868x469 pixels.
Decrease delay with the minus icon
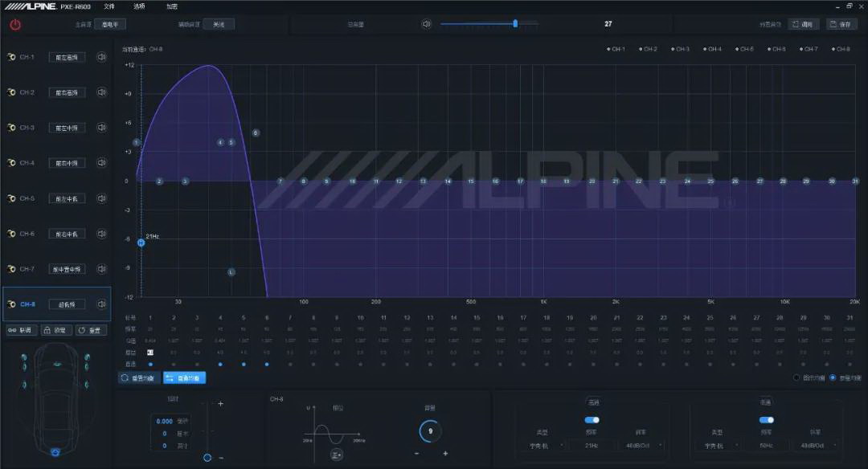[221, 458]
